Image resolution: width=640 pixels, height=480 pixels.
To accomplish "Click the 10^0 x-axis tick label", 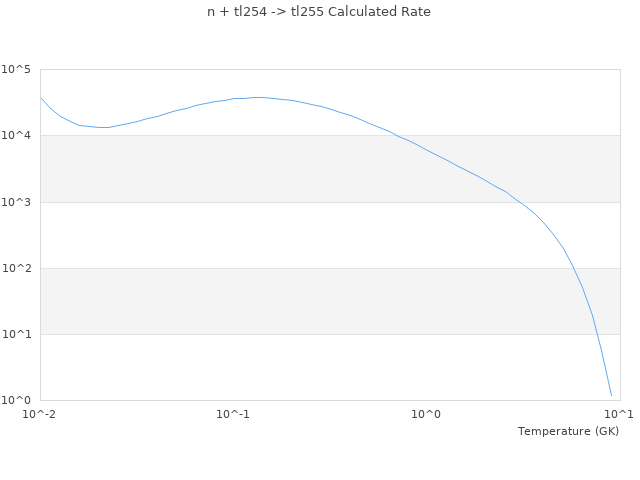I will coord(427,414).
